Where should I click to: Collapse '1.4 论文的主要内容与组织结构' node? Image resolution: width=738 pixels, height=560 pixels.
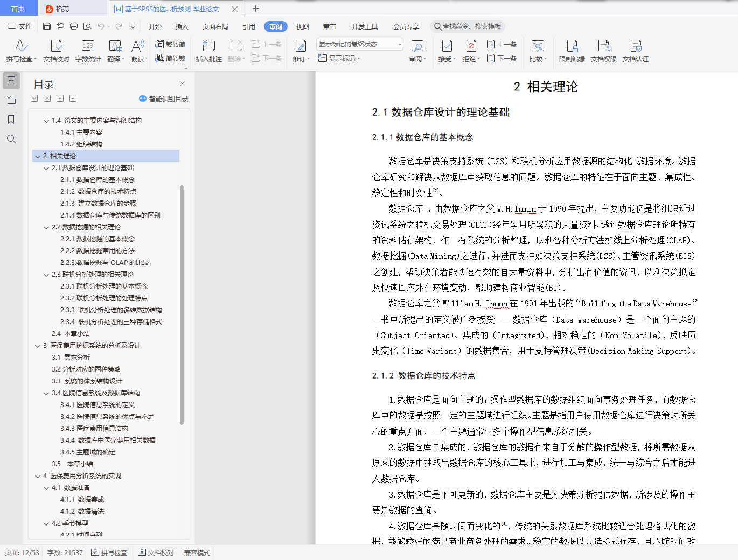coord(46,121)
